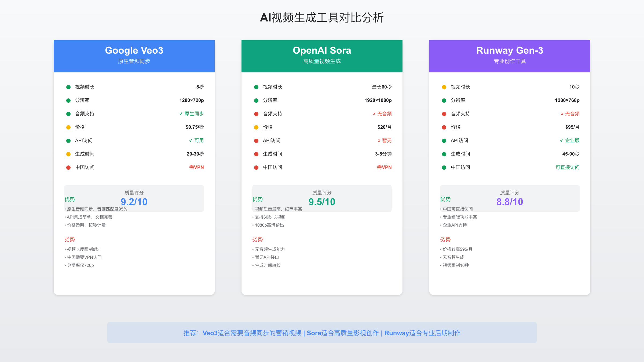Screen dimensions: 644x362
Task: Click the '✓ 可用' API value in Veo3 card
Action: tap(196, 141)
